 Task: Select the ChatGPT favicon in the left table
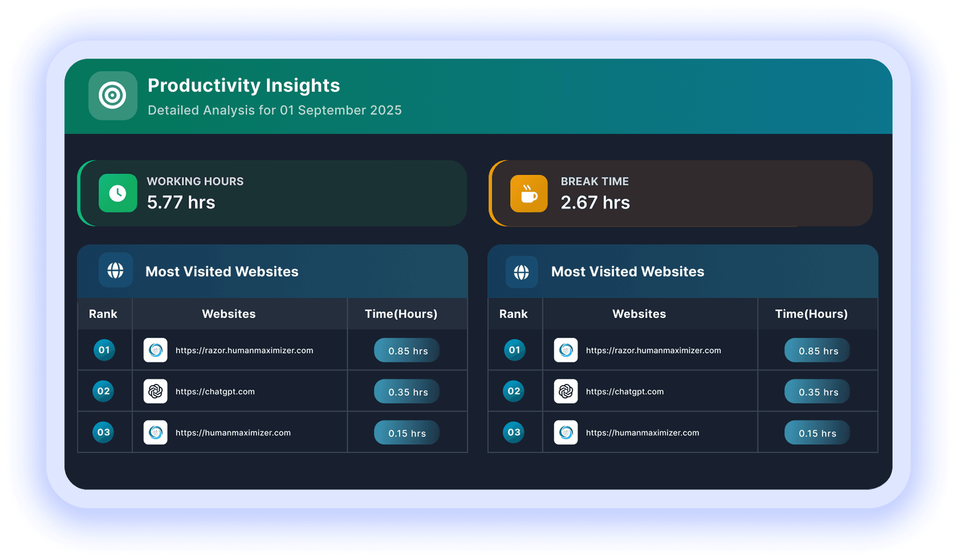pos(155,391)
